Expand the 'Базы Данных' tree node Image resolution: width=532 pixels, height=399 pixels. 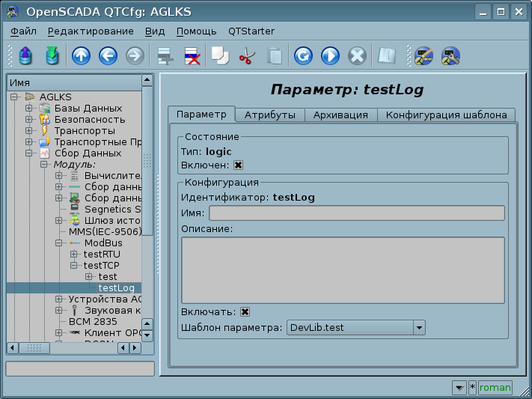(29, 109)
